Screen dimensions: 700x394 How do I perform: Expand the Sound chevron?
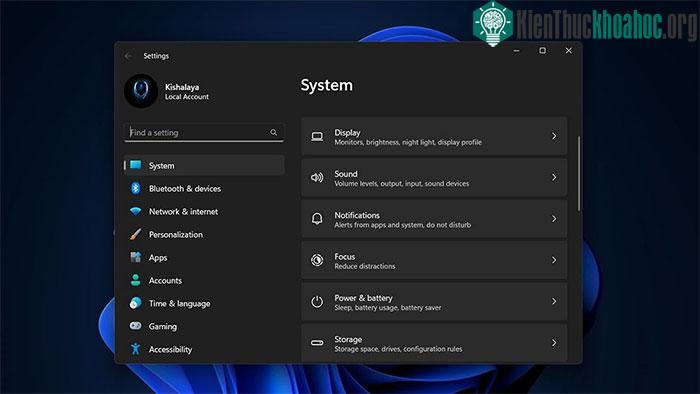tap(554, 178)
